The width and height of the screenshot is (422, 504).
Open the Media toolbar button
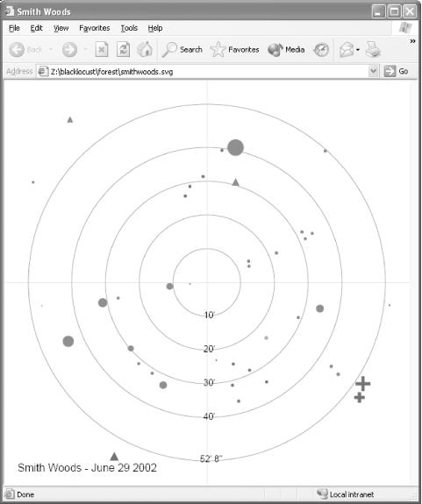click(286, 49)
